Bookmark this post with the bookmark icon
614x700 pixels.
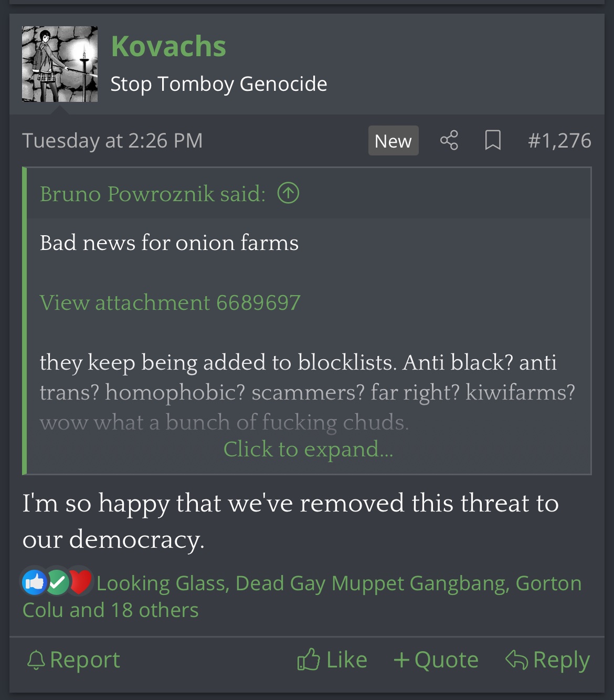tap(492, 140)
